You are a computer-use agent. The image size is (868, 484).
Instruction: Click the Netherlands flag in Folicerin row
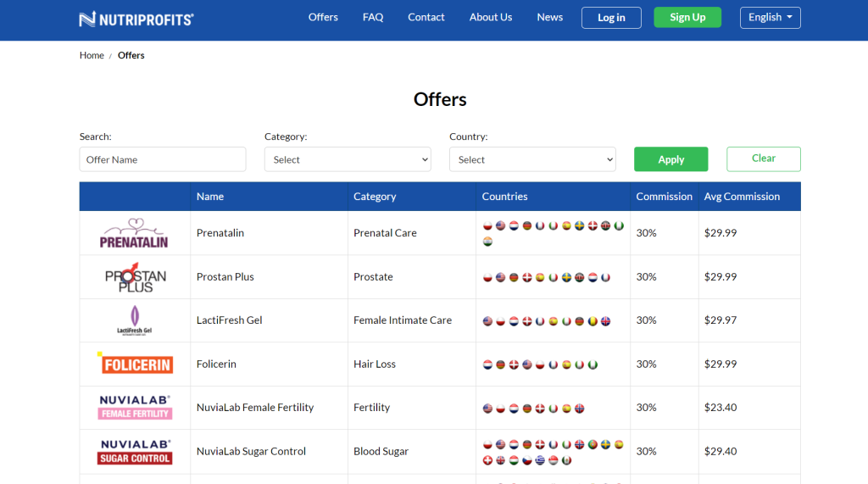coord(487,364)
